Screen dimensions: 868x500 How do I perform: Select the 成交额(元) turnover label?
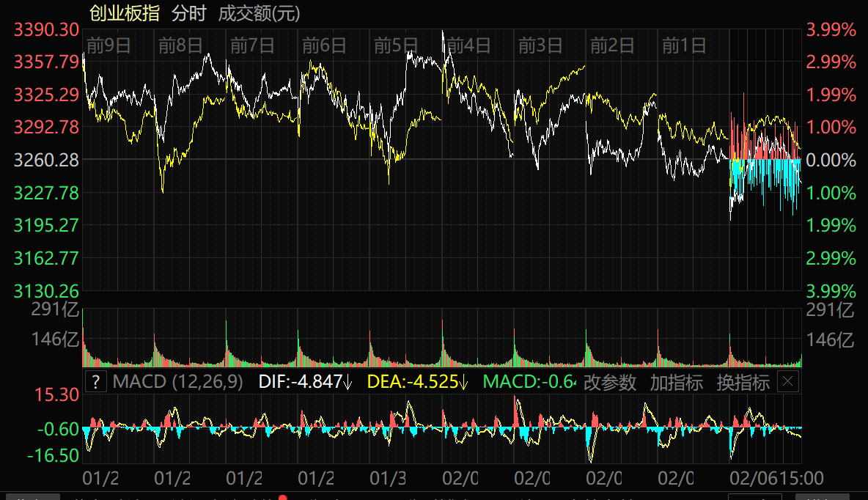(x=259, y=13)
